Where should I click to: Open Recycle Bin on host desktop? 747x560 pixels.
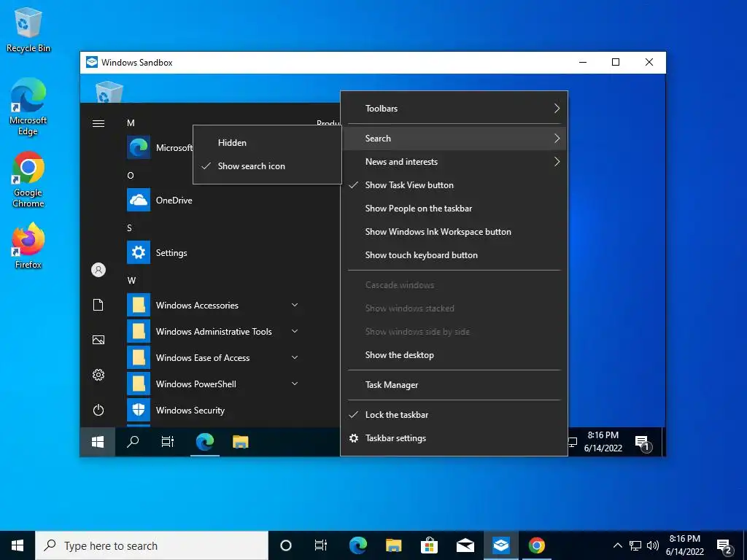coord(28,30)
